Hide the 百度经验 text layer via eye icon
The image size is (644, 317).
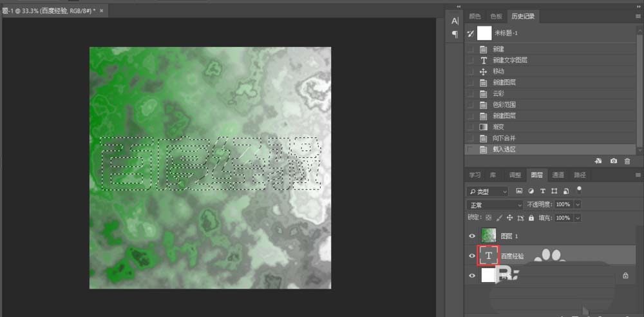[472, 256]
